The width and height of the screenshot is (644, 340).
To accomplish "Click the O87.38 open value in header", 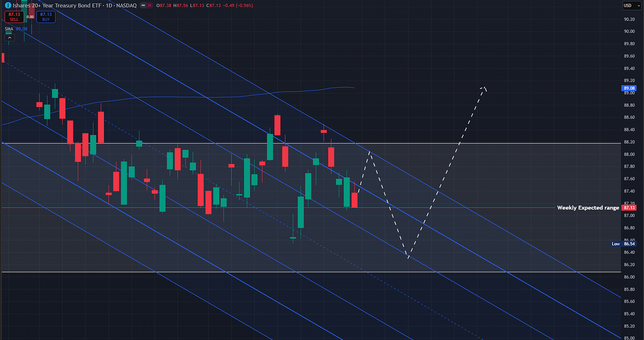I will click(163, 6).
